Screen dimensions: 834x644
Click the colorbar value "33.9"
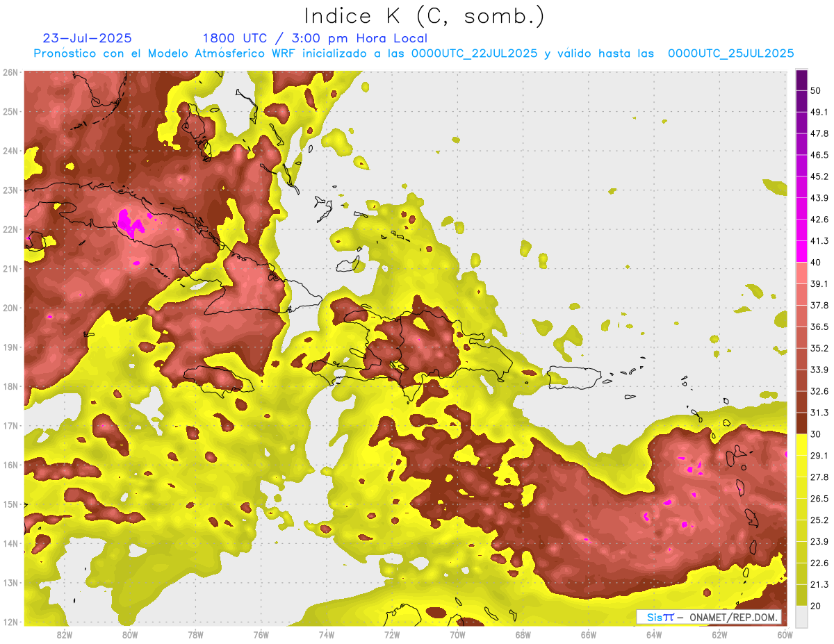point(819,370)
